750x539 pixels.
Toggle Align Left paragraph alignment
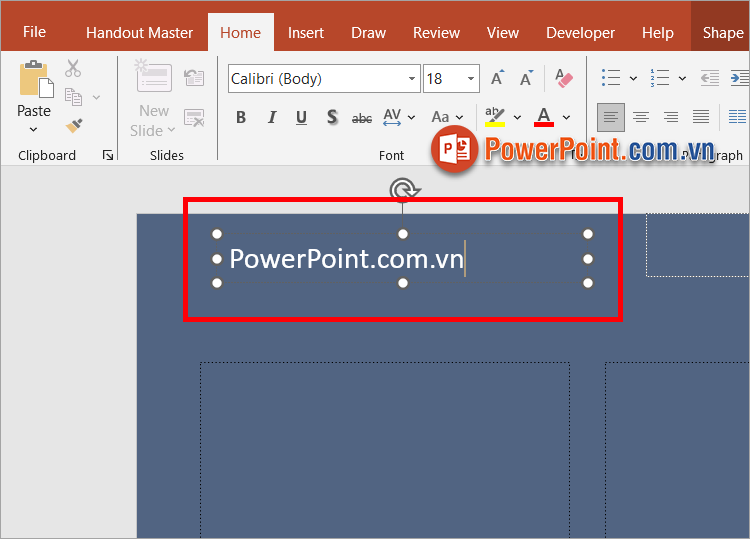tap(610, 117)
